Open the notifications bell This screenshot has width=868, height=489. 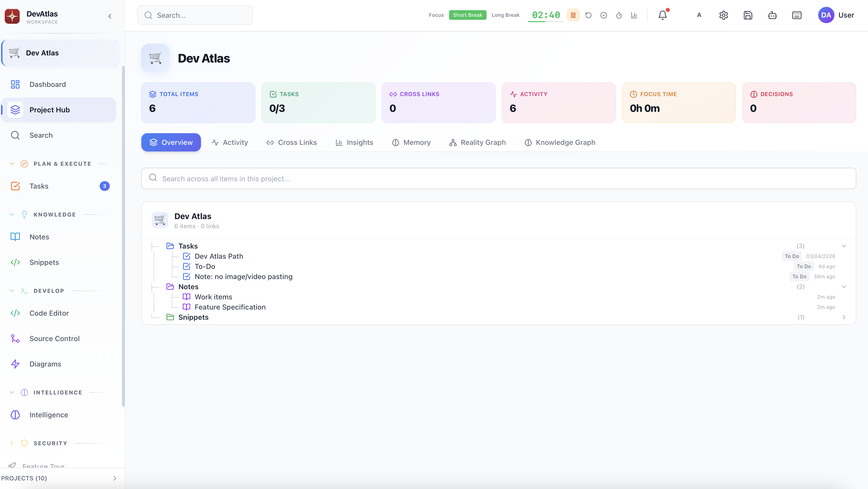click(662, 15)
